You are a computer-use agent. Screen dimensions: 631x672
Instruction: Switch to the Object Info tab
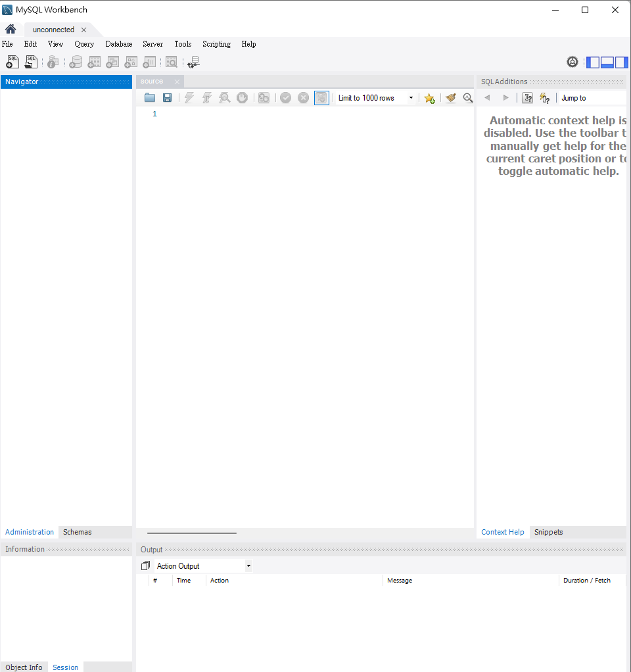point(24,667)
